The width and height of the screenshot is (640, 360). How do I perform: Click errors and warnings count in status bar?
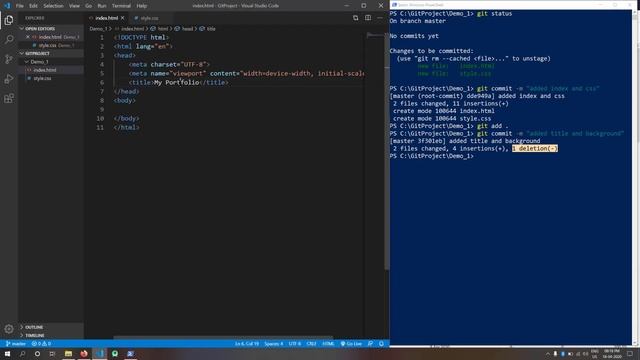coord(41,344)
